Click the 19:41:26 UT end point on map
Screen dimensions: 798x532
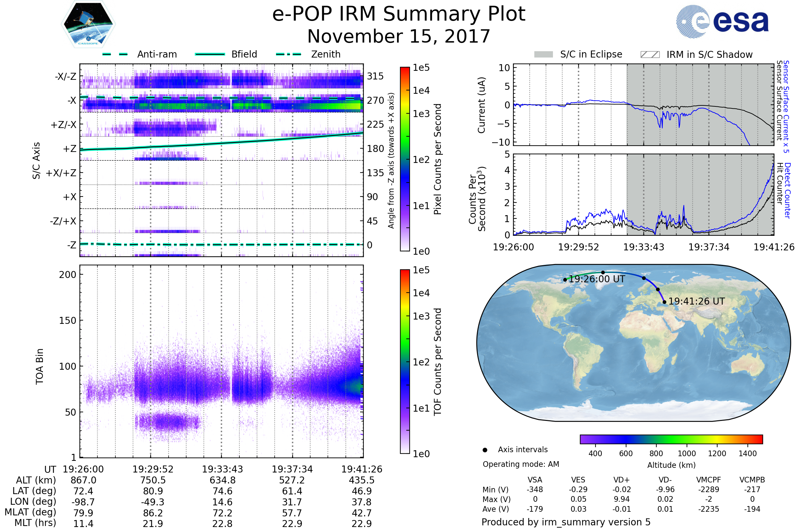tap(664, 302)
